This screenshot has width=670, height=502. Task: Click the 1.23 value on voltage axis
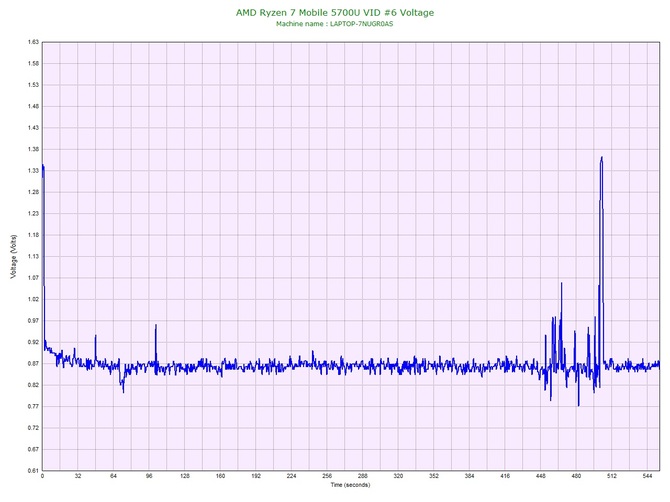point(33,213)
